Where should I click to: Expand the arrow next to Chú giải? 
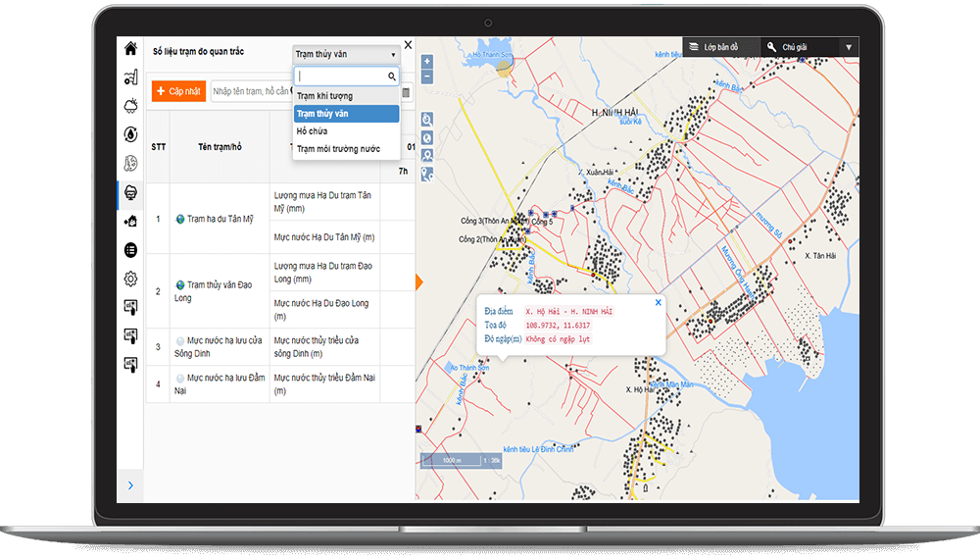pyautogui.click(x=849, y=47)
